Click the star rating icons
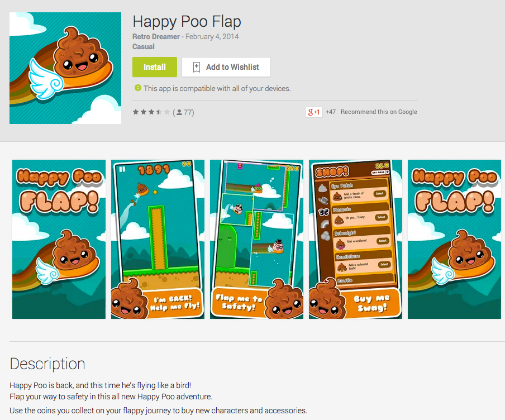The image size is (505, 420). coord(151,112)
